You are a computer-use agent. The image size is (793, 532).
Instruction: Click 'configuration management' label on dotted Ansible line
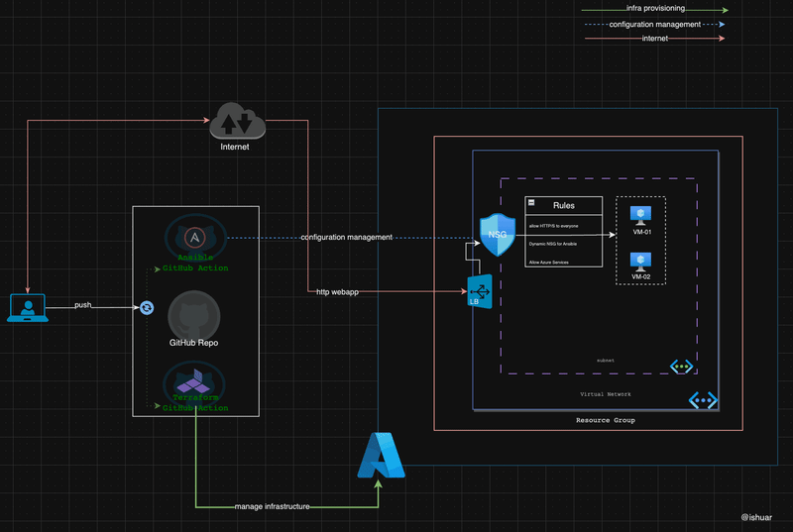346,237
